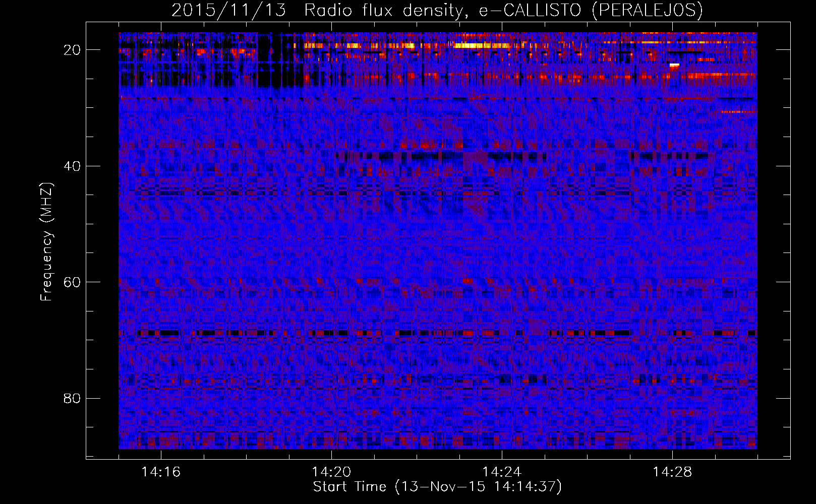
Task: Click the 14:16 time tick label
Action: [161, 472]
